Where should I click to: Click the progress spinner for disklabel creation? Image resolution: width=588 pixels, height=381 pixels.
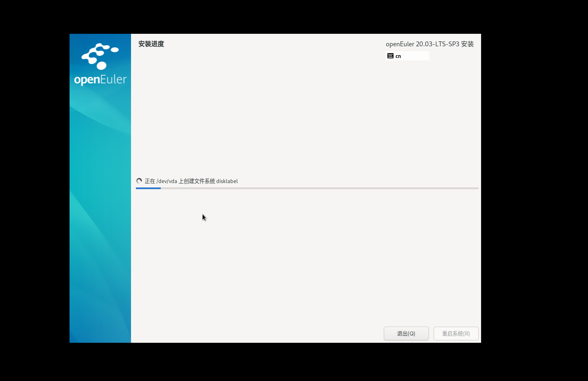pyautogui.click(x=139, y=181)
